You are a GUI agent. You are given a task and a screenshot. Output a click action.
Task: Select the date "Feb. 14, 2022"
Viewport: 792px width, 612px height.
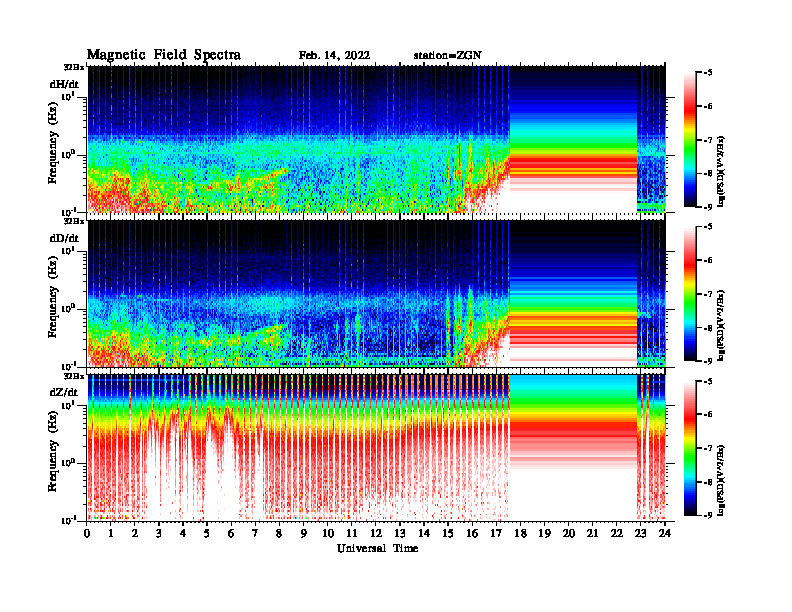[334, 56]
